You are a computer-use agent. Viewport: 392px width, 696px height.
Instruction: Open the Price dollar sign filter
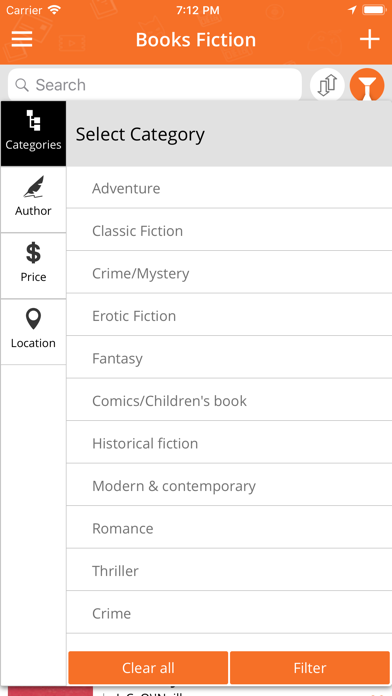(x=33, y=265)
